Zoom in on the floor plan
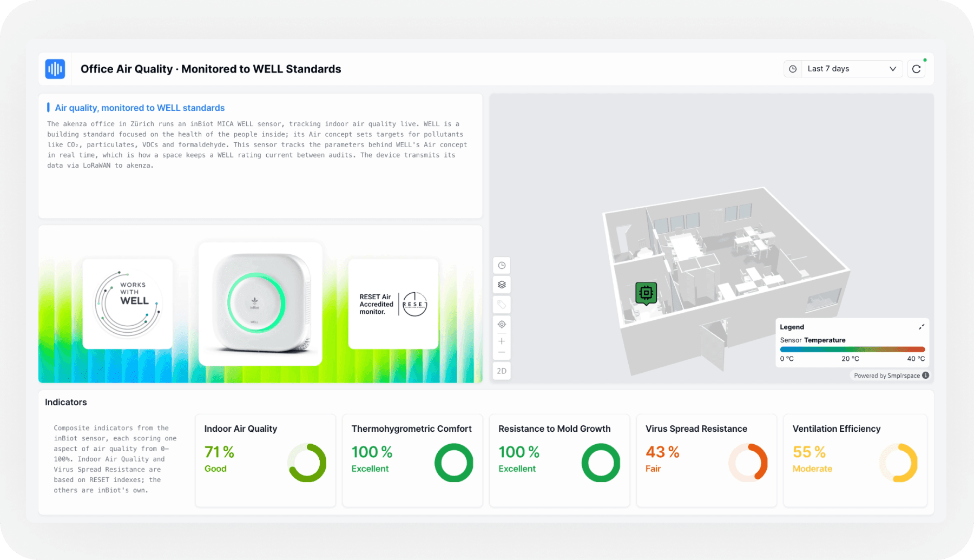 502,341
